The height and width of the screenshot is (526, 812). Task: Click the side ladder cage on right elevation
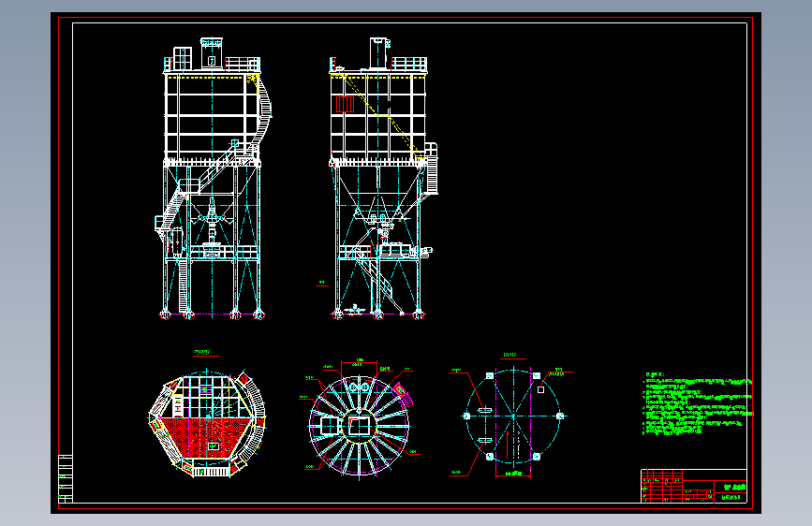pos(432,168)
